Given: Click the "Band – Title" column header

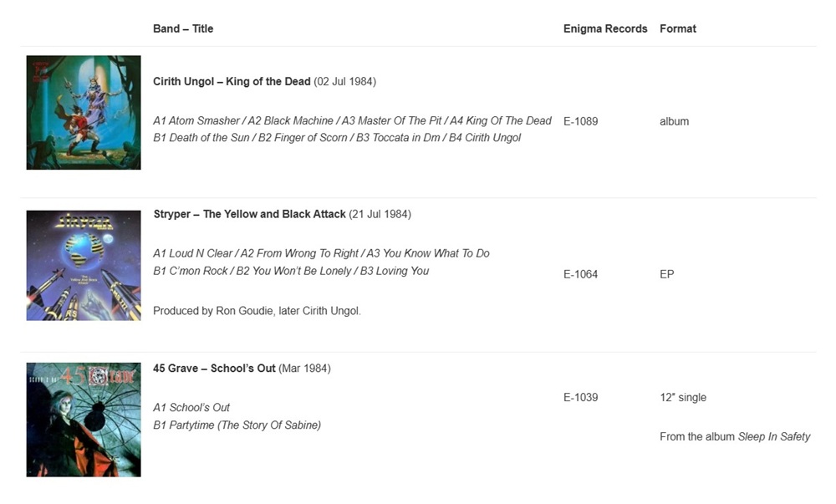Looking at the screenshot, I should (x=183, y=28).
